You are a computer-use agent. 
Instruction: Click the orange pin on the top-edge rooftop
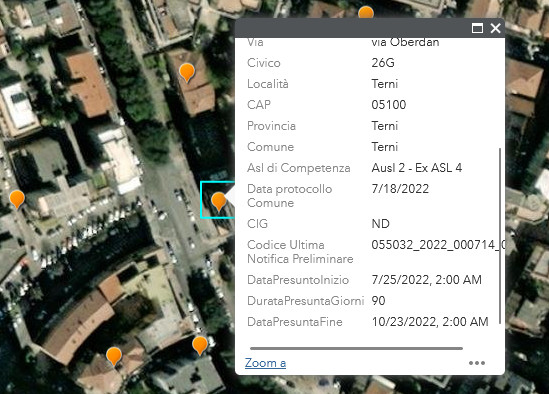pyautogui.click(x=366, y=13)
